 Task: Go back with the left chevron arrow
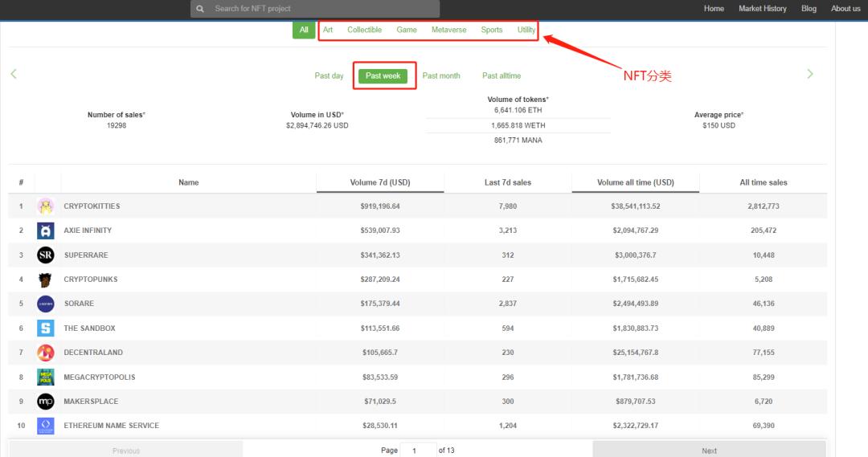(x=14, y=74)
